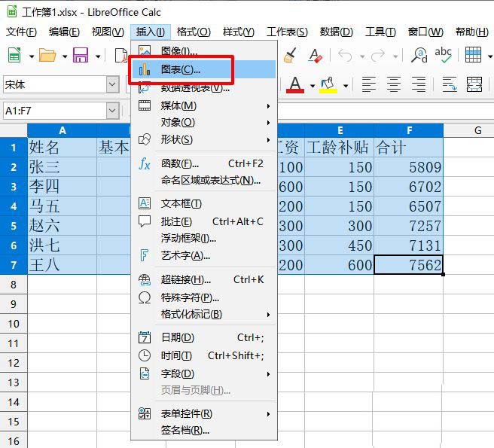Open the 帮助(H) menu
The width and height of the screenshot is (494, 448).
click(x=471, y=32)
